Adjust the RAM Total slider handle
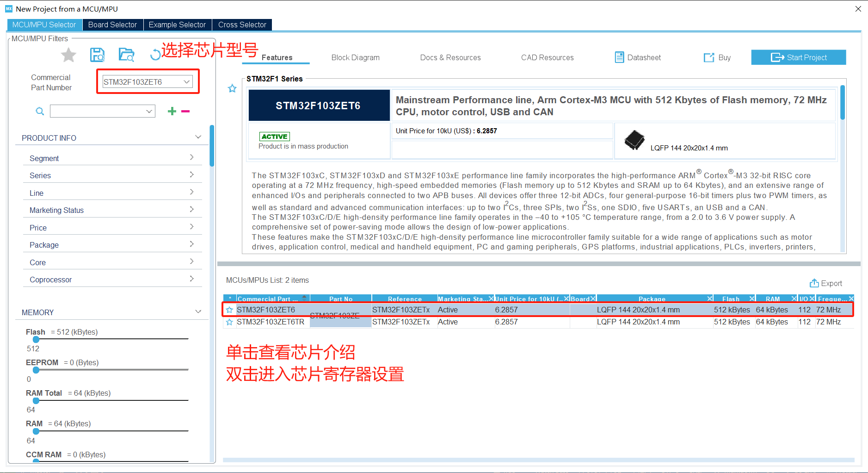 coord(36,400)
